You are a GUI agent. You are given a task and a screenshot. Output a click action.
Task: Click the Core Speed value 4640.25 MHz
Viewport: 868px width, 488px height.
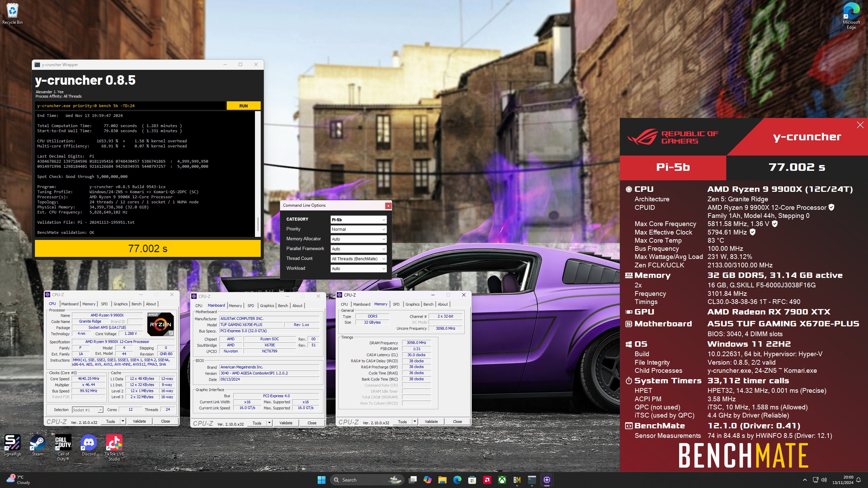(88, 379)
